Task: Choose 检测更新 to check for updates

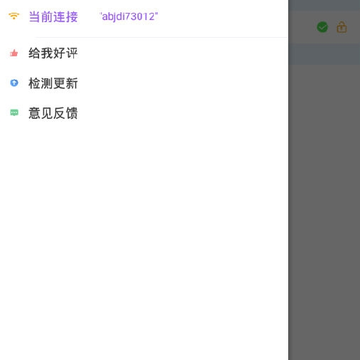Action: click(53, 83)
